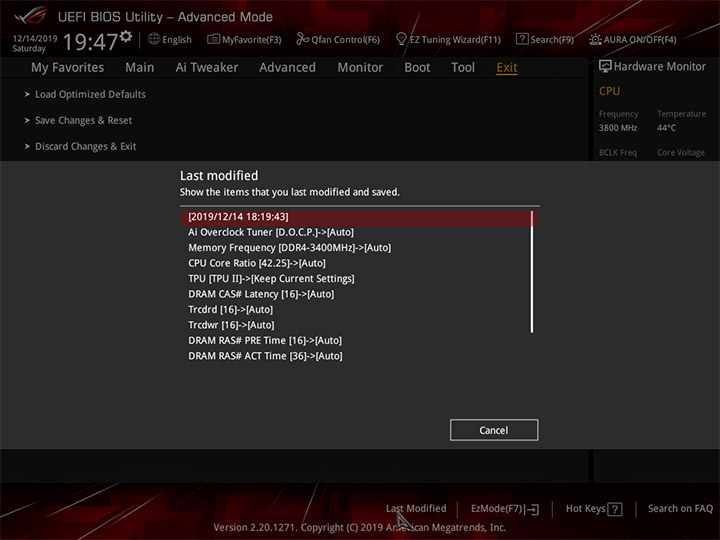This screenshot has height=540, width=720.
Task: Open the MyFavorite(F3) folder icon
Action: pyautogui.click(x=213, y=39)
